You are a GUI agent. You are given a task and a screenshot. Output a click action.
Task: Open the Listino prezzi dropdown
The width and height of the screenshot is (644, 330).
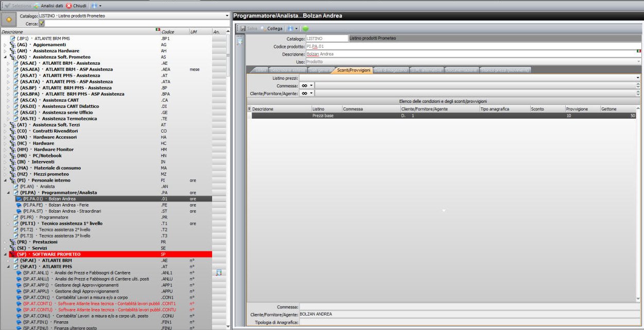point(638,78)
